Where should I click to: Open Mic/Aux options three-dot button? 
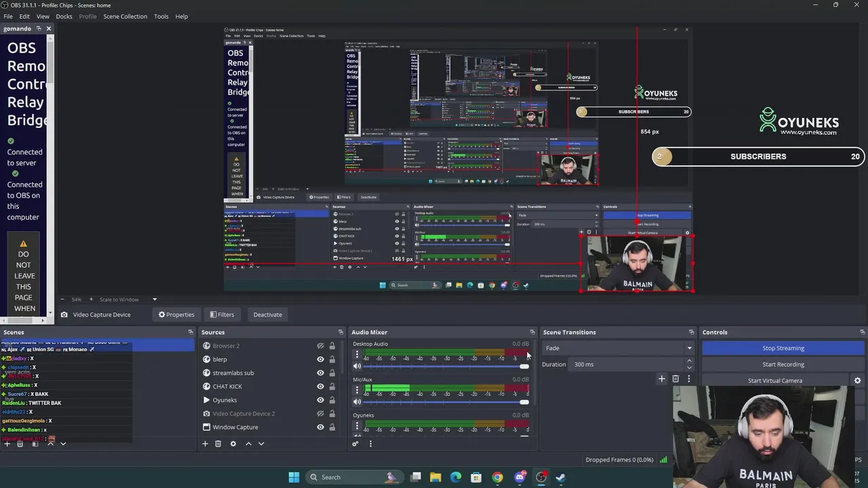point(357,390)
